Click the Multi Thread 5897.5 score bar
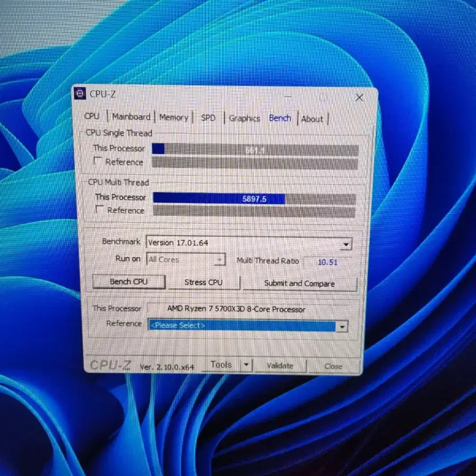Viewport: 476px width, 476px height. (254, 199)
